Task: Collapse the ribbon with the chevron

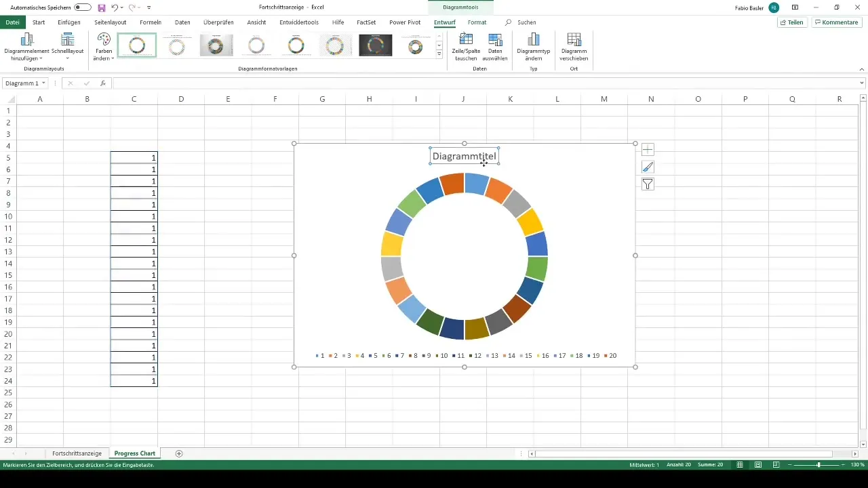Action: (x=862, y=68)
